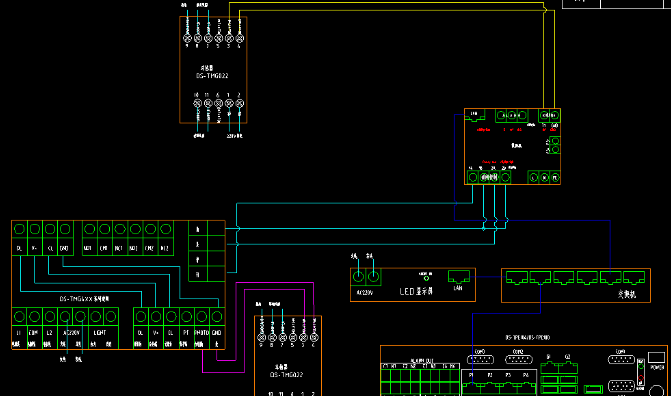Select the POWER switch rectangle

(656, 357)
